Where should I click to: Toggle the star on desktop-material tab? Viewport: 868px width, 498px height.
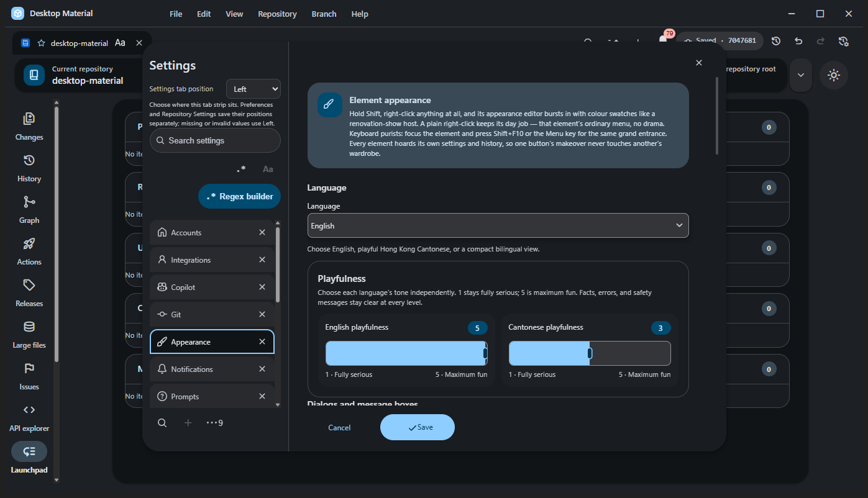coord(42,43)
